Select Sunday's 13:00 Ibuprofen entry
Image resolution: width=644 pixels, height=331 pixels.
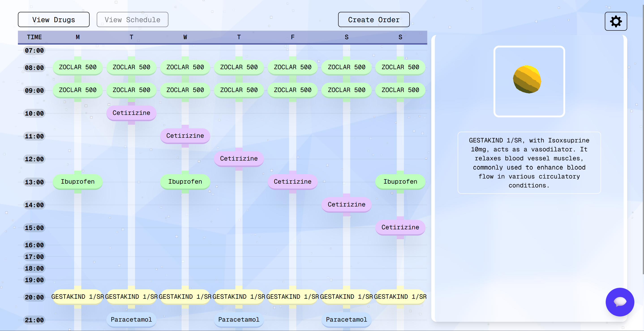click(x=400, y=181)
